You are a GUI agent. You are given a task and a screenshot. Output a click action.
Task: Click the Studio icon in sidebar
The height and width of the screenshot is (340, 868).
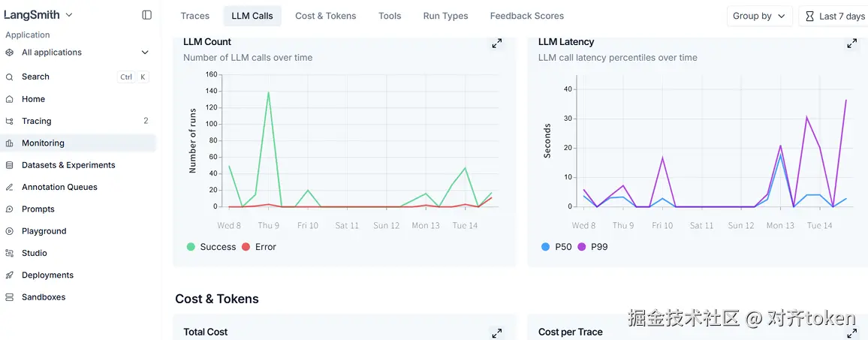coord(10,253)
